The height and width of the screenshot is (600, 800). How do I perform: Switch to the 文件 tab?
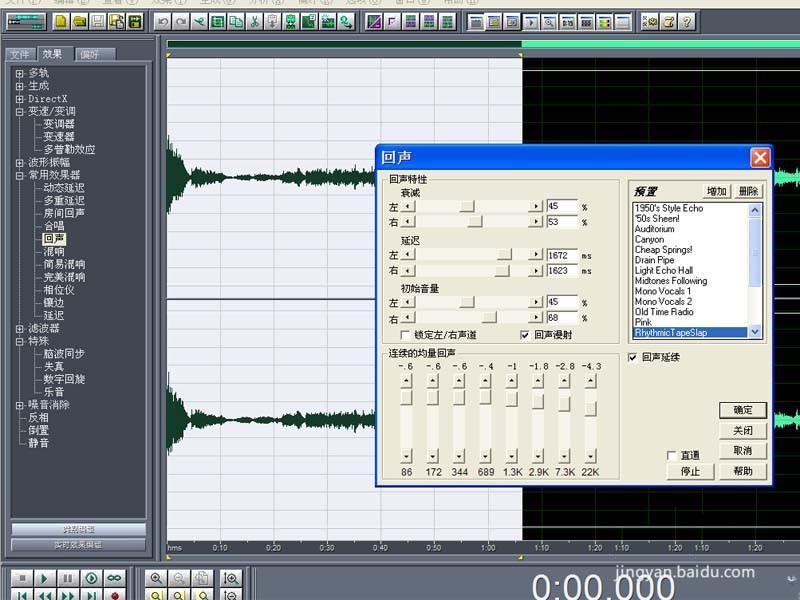coord(19,54)
